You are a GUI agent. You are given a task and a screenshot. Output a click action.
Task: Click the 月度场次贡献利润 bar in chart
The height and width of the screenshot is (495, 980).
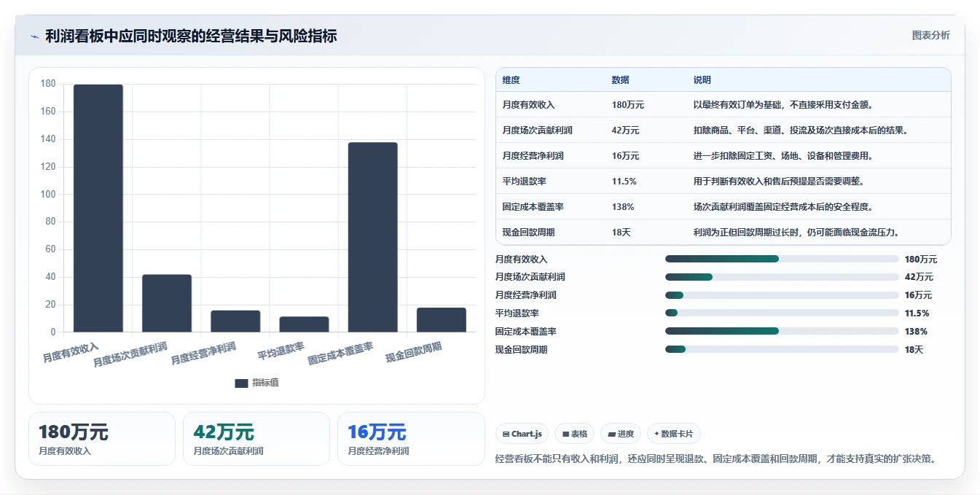click(x=167, y=303)
